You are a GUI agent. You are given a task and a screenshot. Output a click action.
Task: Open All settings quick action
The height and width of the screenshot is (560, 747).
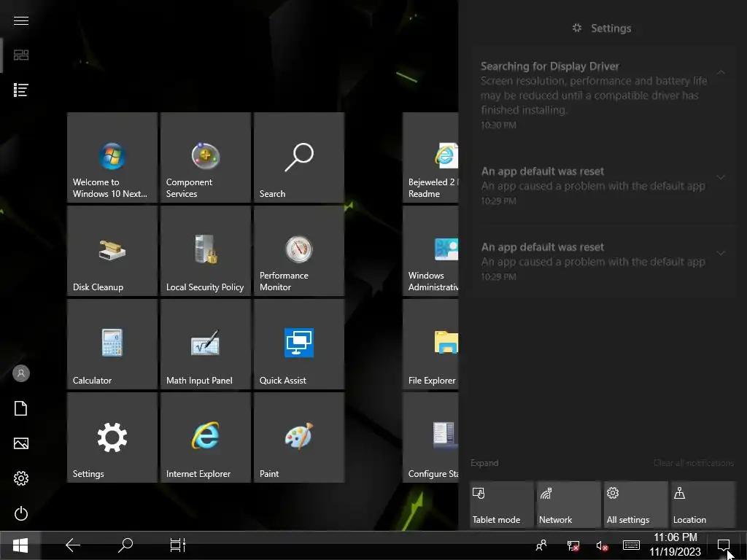pos(636,505)
